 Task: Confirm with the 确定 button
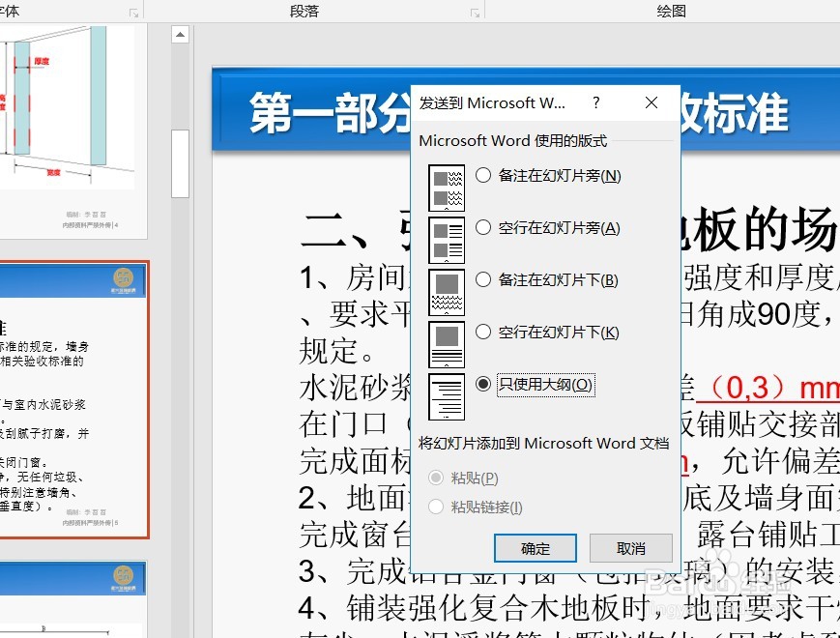coord(535,547)
